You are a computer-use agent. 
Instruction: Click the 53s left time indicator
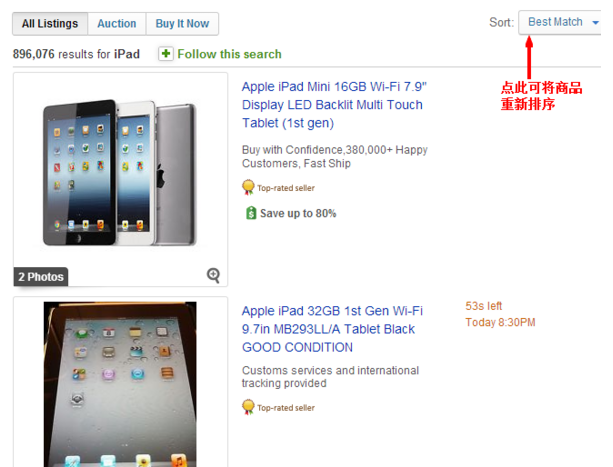(x=483, y=306)
